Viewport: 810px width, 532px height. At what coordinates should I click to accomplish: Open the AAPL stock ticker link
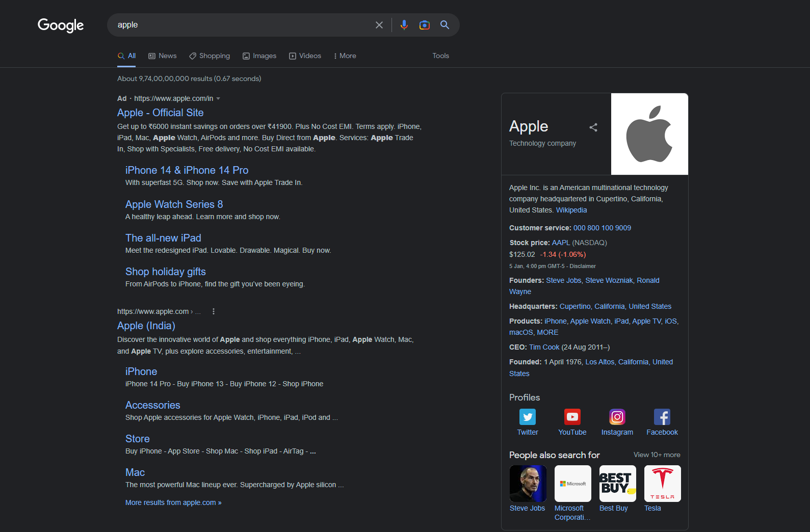point(561,243)
